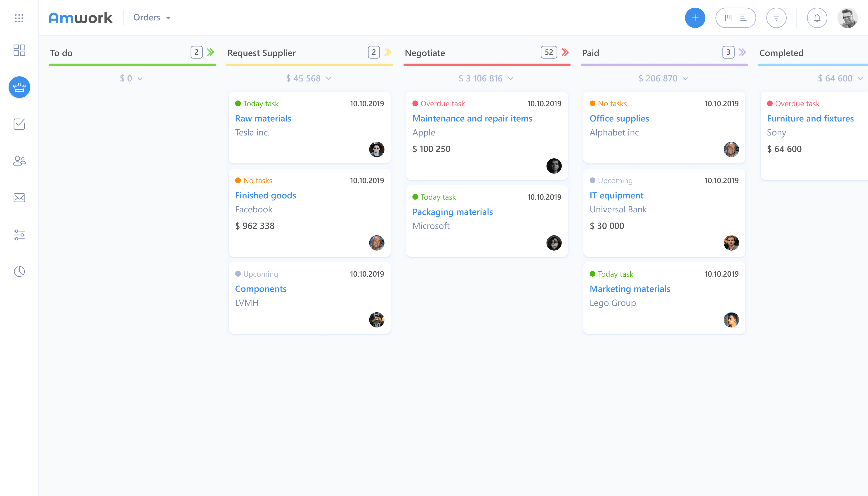868x496 pixels.
Task: Open the notifications bell
Action: 817,18
